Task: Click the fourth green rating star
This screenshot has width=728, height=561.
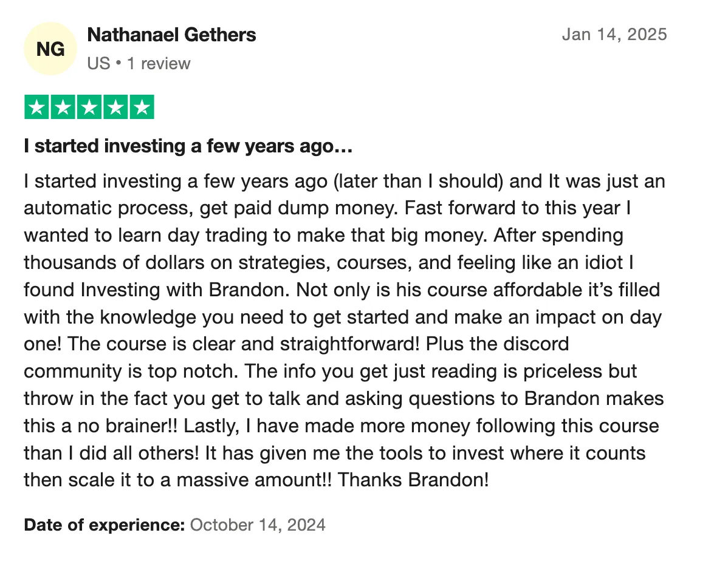Action: [x=115, y=107]
